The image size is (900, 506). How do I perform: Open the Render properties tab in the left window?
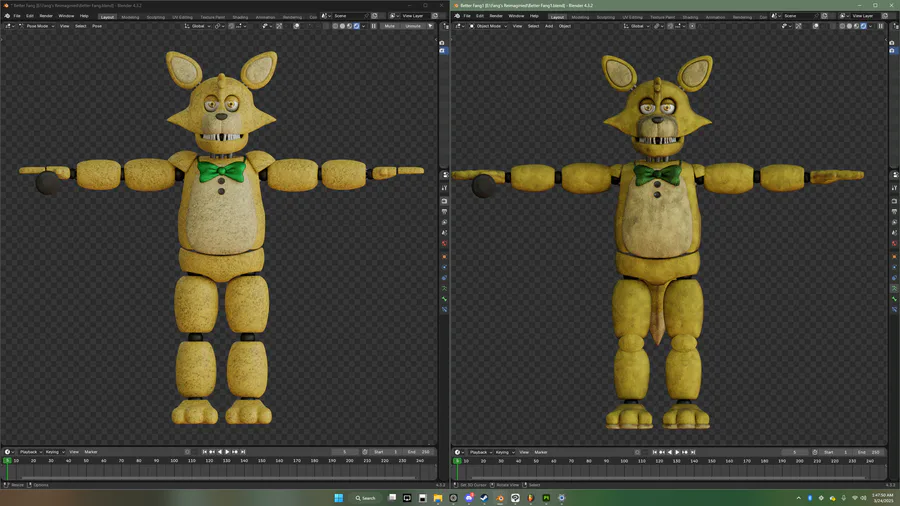444,201
